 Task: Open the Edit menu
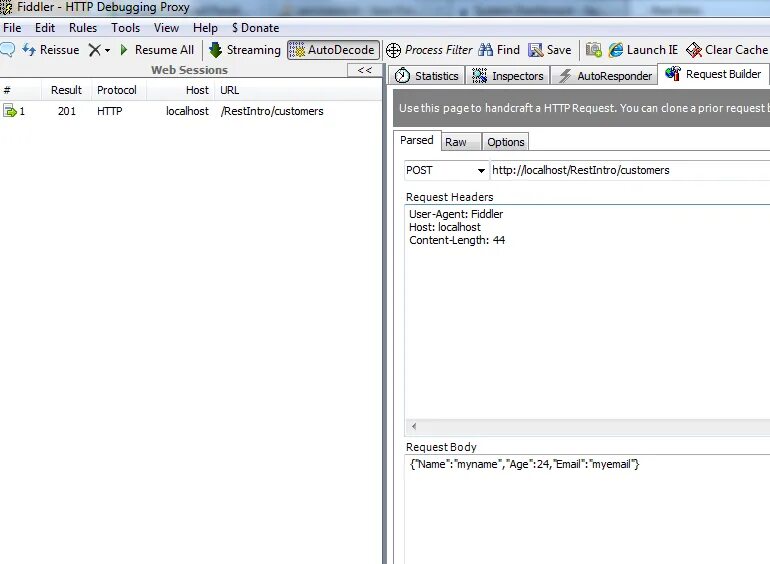45,28
